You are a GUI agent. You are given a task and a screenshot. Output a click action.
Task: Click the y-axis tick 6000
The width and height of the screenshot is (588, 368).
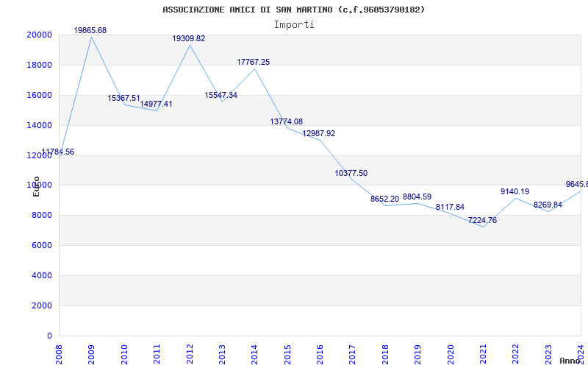(41, 246)
